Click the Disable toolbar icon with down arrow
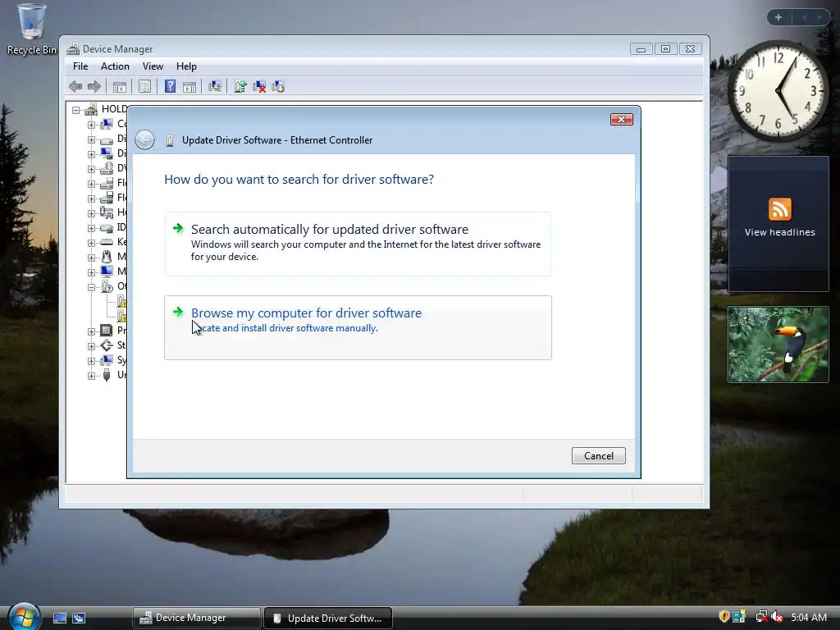Viewport: 840px width, 630px height. (x=278, y=86)
